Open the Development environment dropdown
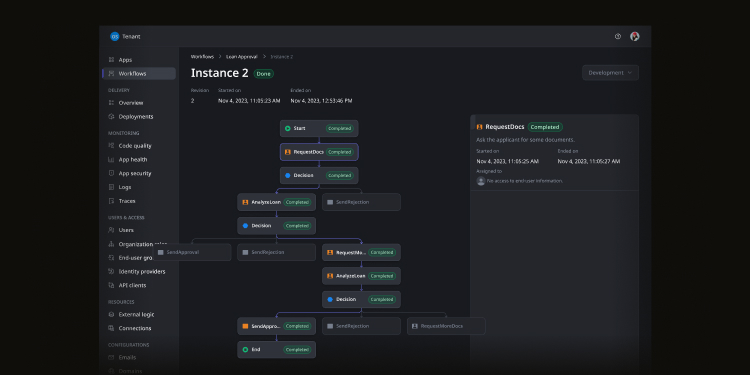The width and height of the screenshot is (750, 375). [610, 73]
